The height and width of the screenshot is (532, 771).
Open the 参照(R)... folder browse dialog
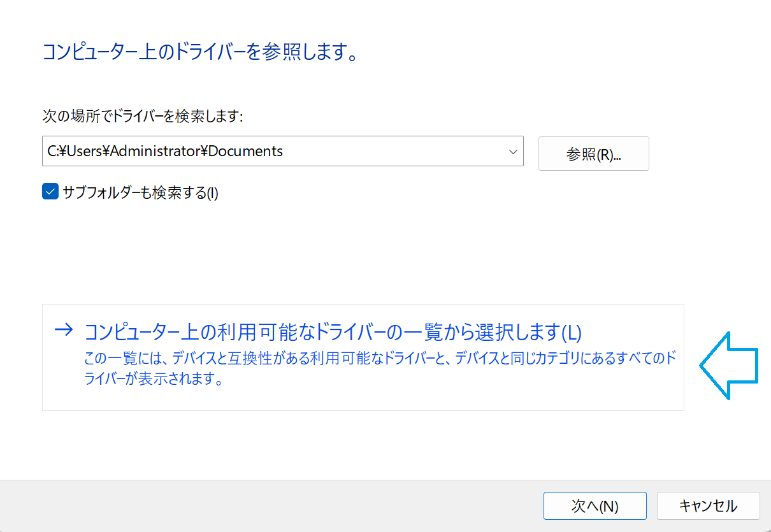point(593,154)
